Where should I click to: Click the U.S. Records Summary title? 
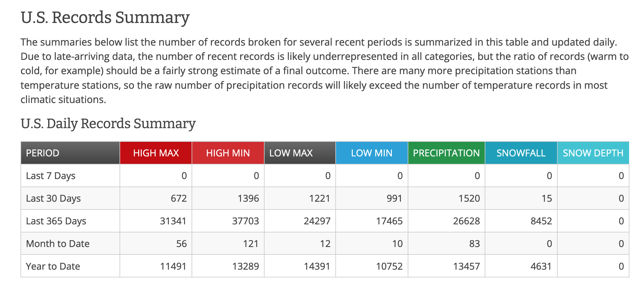pos(105,17)
